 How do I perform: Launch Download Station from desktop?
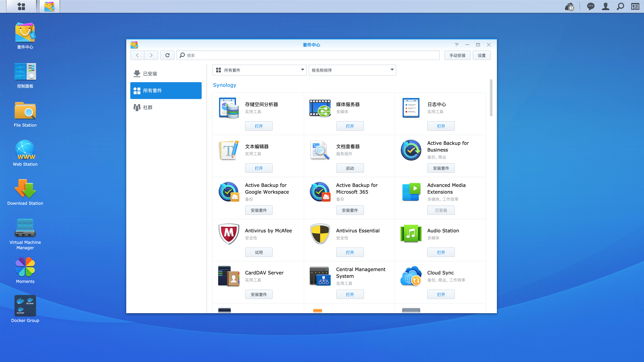[25, 189]
